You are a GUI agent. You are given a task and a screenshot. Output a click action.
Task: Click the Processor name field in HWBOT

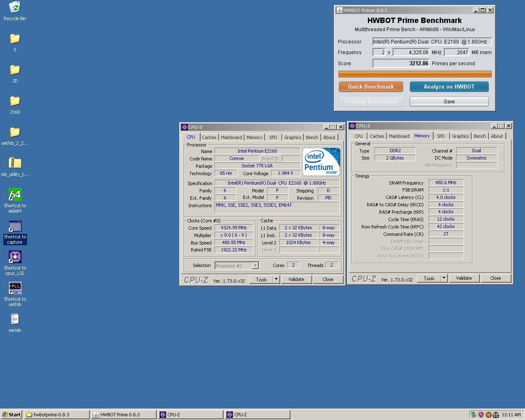pyautogui.click(x=432, y=41)
